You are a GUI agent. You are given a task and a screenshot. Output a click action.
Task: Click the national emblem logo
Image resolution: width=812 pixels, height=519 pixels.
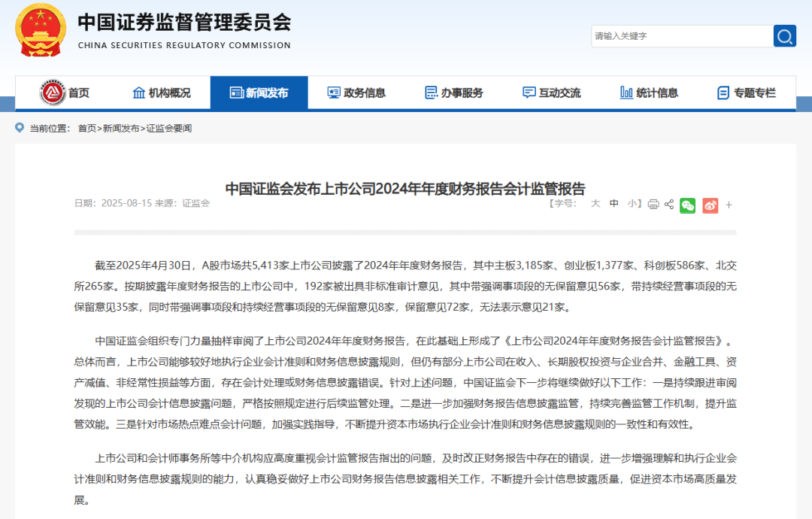(x=41, y=30)
